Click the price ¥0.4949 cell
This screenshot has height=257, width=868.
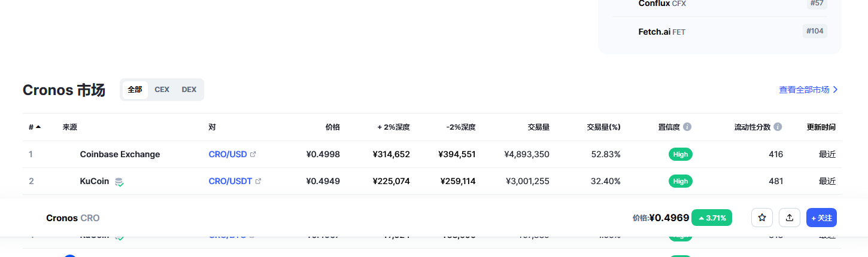(323, 181)
